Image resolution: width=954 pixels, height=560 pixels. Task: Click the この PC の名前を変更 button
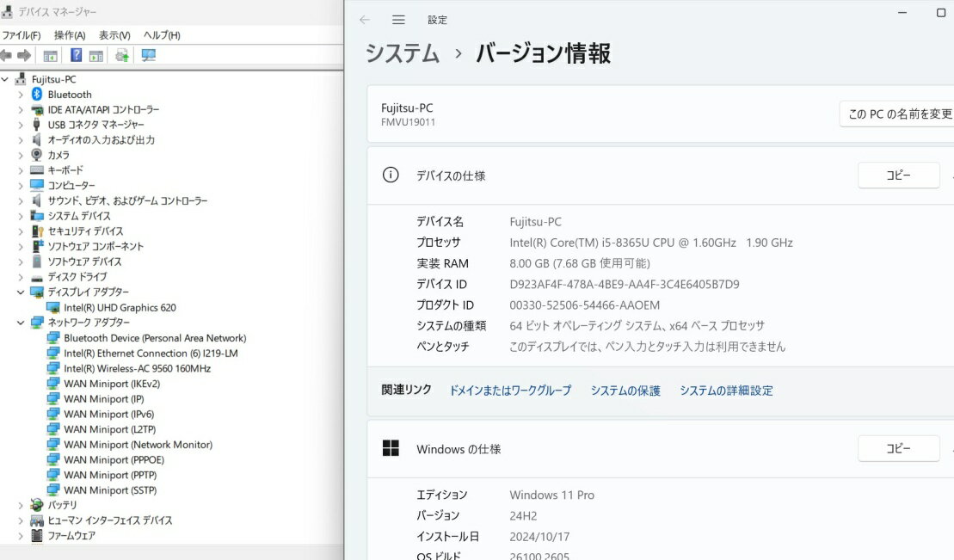[x=899, y=114]
